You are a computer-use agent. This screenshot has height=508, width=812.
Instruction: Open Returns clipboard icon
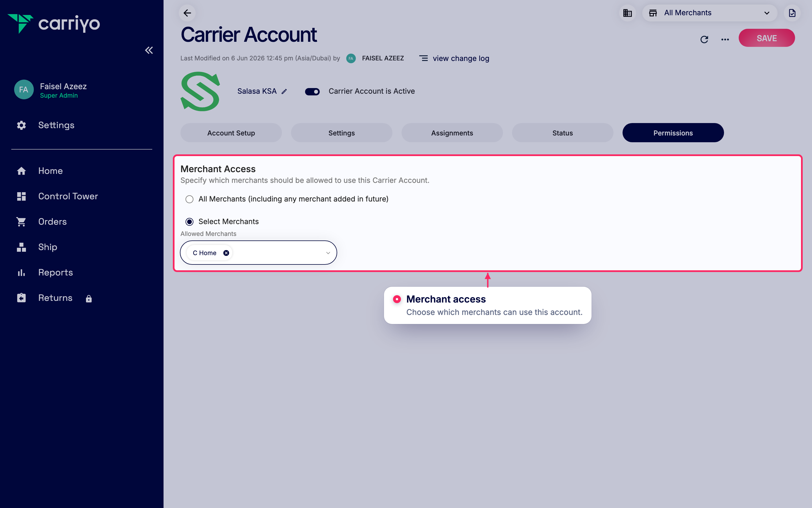click(21, 298)
